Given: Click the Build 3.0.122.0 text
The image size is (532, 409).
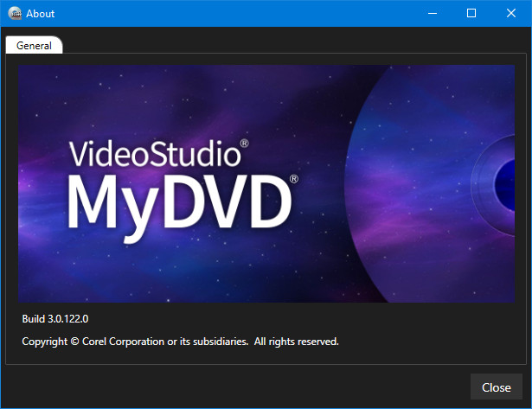Looking at the screenshot, I should pyautogui.click(x=55, y=319).
